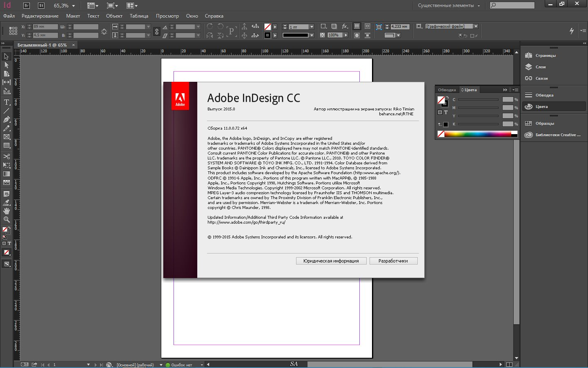The height and width of the screenshot is (368, 588).
Task: Select the Direct Selection tool
Action: (x=7, y=65)
